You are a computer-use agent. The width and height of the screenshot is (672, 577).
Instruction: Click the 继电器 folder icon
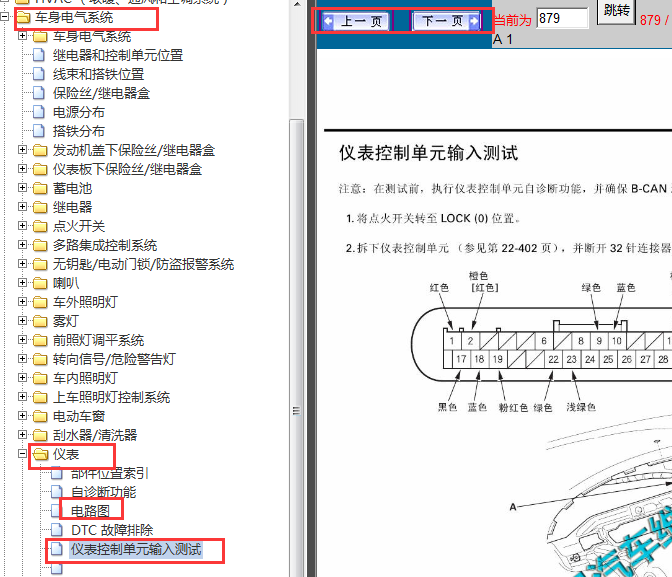click(40, 207)
